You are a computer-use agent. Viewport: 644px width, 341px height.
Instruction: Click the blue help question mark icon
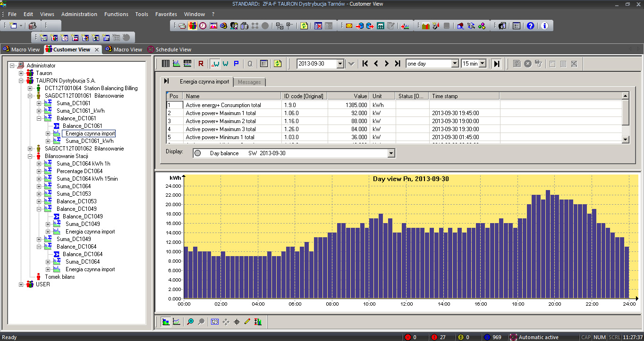click(530, 26)
